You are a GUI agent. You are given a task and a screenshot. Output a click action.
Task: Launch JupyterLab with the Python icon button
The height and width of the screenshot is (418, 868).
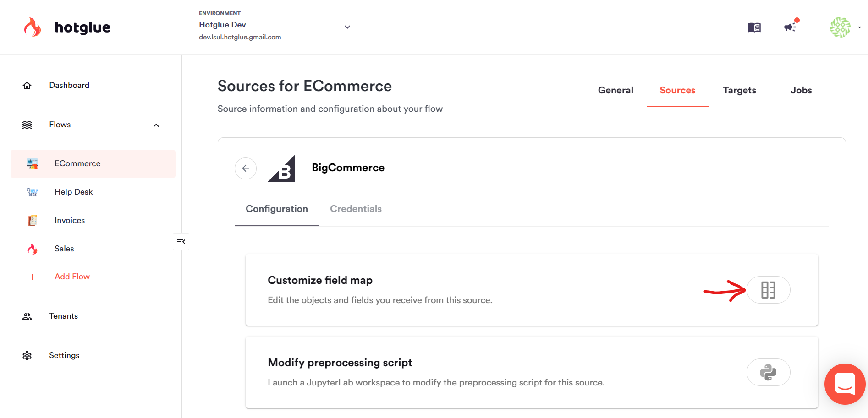(769, 372)
